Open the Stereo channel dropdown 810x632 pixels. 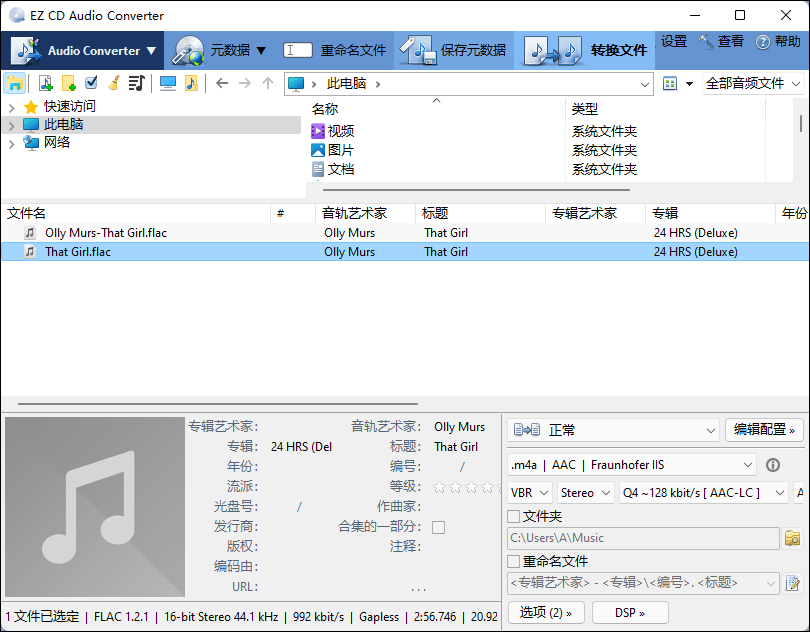click(584, 492)
